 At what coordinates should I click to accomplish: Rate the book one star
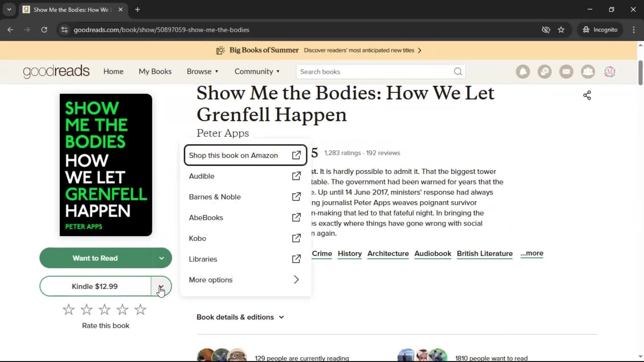(68, 309)
